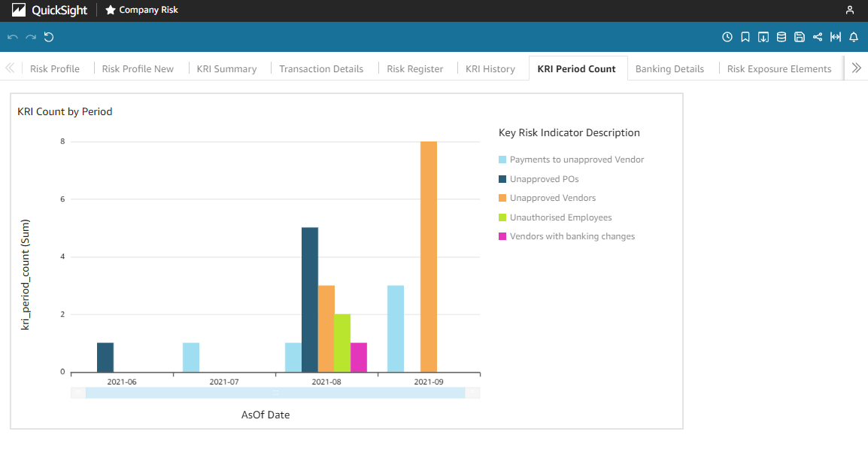Click the reset circular arrow icon
Image resolution: width=868 pixels, height=459 pixels.
point(49,37)
